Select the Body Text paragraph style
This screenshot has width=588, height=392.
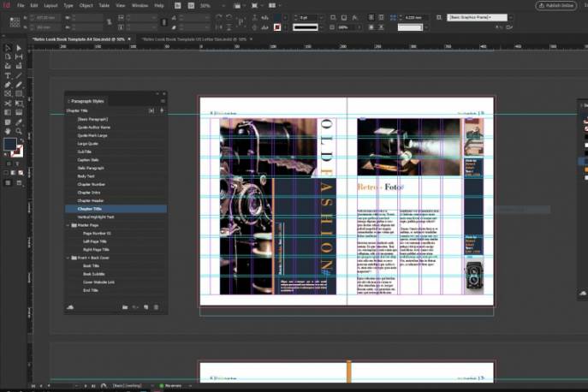click(86, 175)
